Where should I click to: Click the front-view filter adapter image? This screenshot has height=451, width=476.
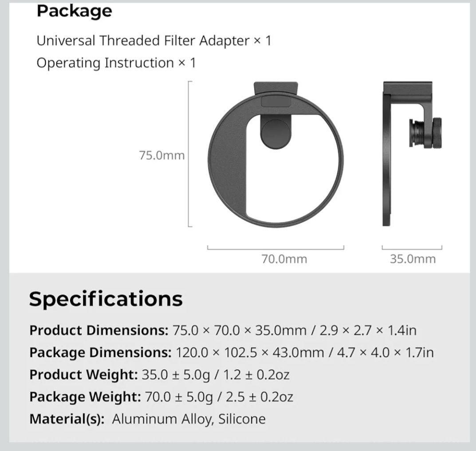tap(275, 154)
